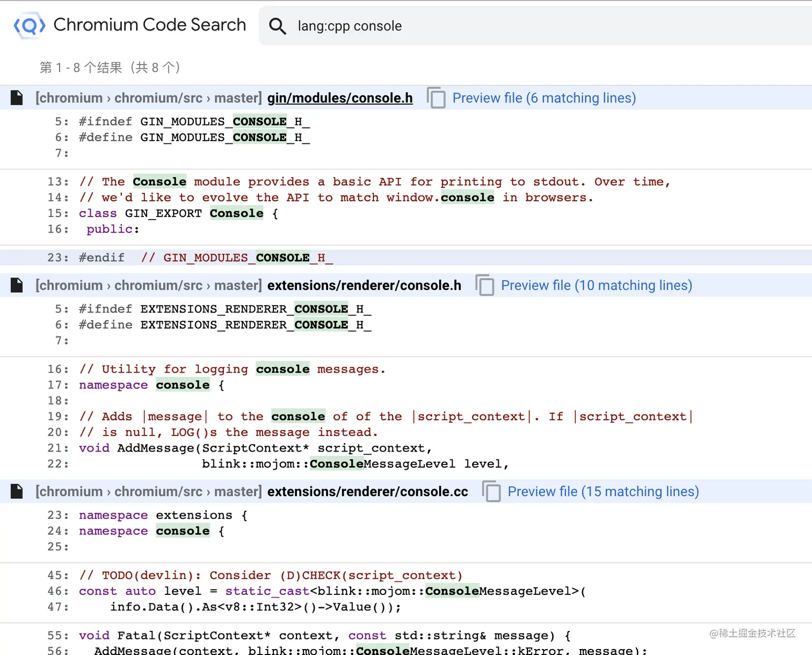
Task: Click line 46 'const auto level = static_cast'
Action: (332, 591)
